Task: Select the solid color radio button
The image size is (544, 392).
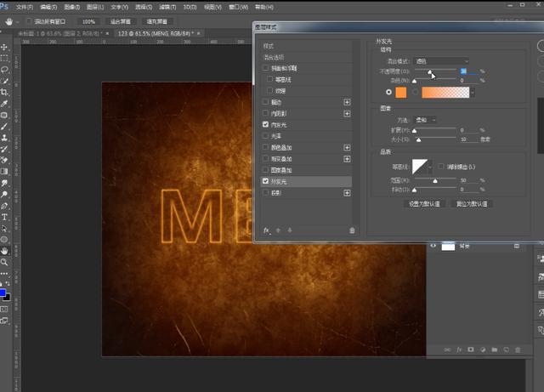Action: (388, 92)
